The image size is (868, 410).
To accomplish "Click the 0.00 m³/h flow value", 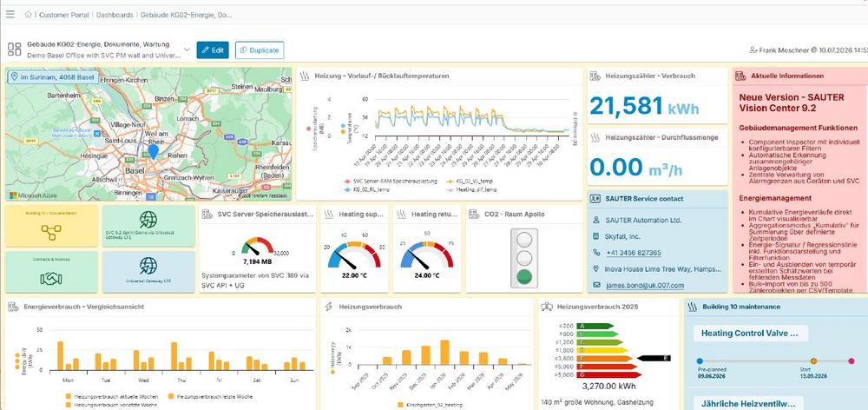I will 636,167.
